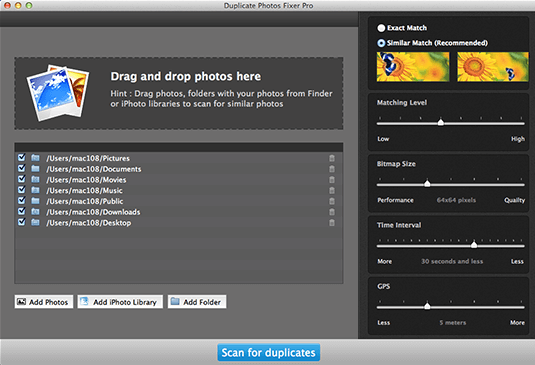Click Add iPhoto Library button
The height and width of the screenshot is (365, 535).
tap(120, 302)
